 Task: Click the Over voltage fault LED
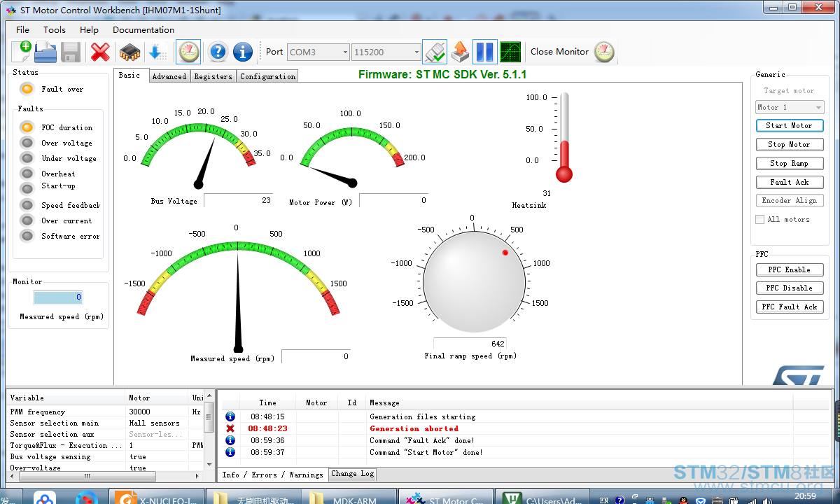27,143
